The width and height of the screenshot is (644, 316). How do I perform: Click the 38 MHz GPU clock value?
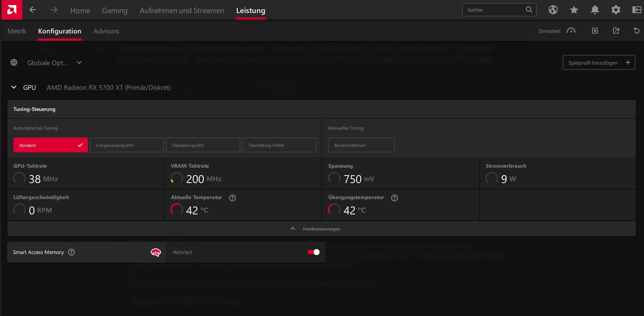point(43,179)
